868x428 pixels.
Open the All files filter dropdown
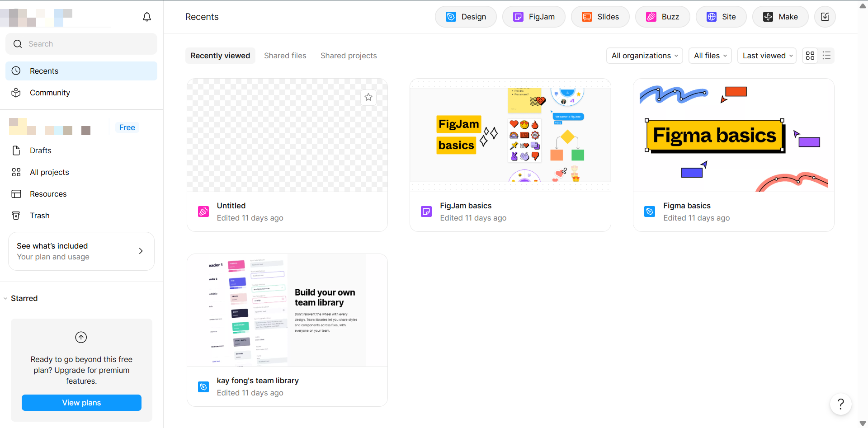pos(710,56)
